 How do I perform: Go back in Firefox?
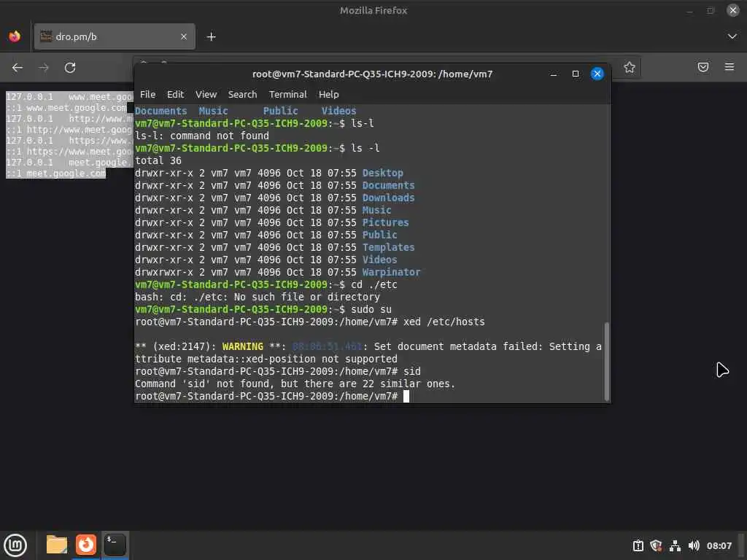click(x=18, y=68)
